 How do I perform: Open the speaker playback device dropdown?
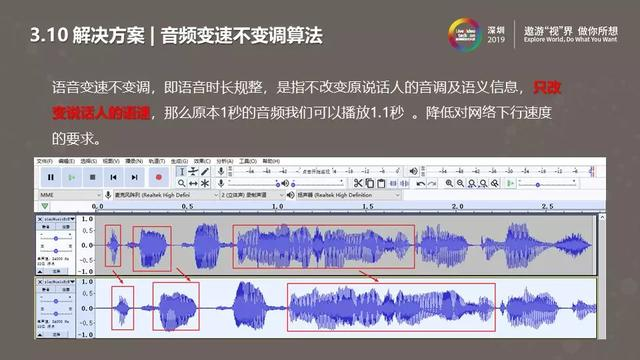point(348,195)
